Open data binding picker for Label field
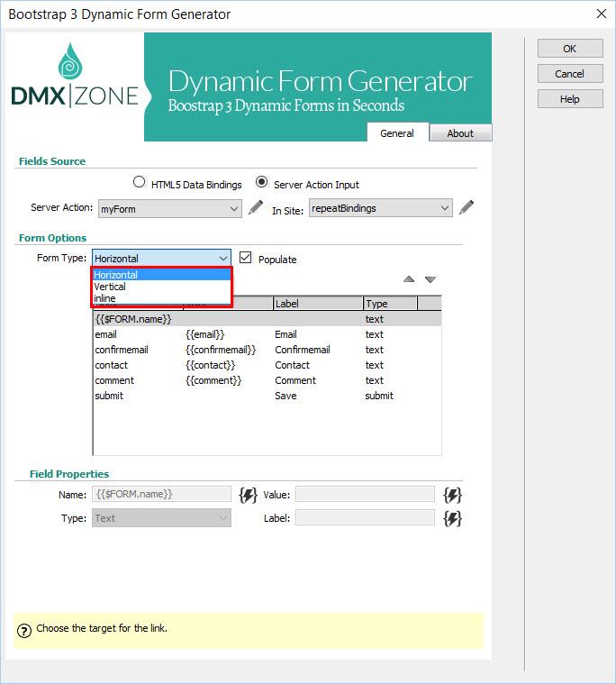616x684 pixels. tap(452, 519)
